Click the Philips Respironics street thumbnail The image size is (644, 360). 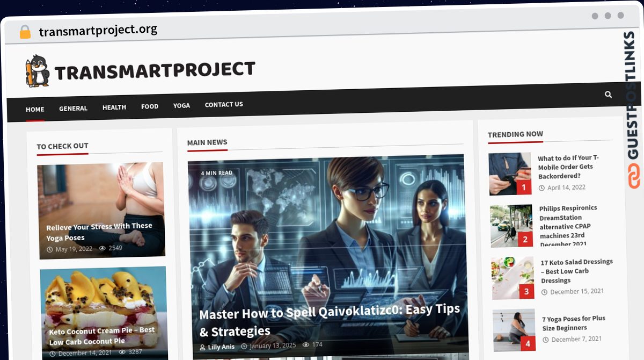(x=511, y=226)
